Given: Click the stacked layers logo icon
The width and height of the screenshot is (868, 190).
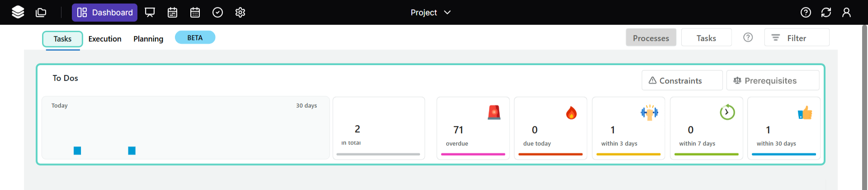Looking at the screenshot, I should point(18,12).
